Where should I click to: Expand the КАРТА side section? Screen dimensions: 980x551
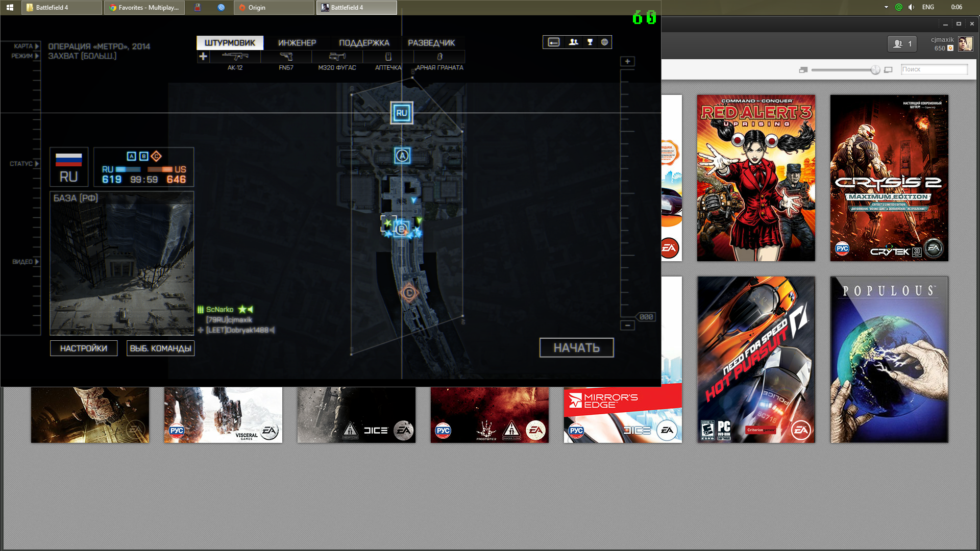click(26, 46)
